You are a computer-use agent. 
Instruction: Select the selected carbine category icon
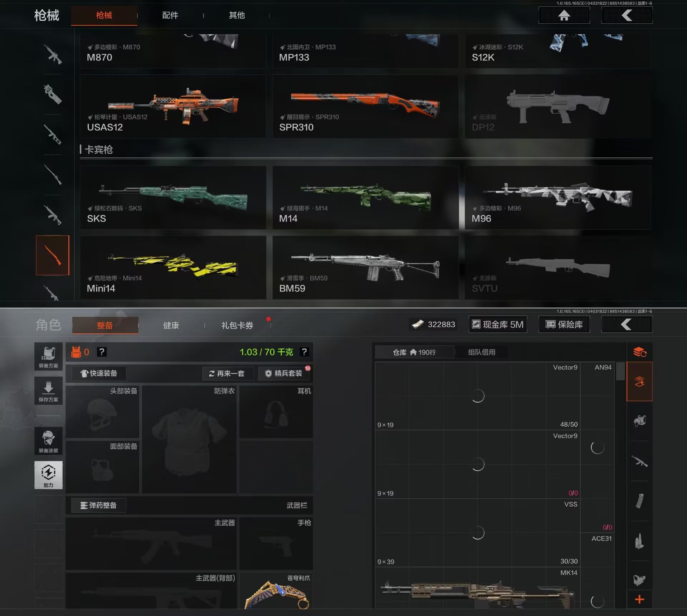point(53,255)
